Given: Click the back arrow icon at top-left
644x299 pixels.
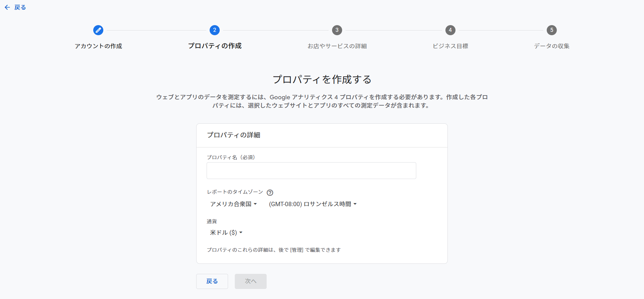Looking at the screenshot, I should point(7,7).
